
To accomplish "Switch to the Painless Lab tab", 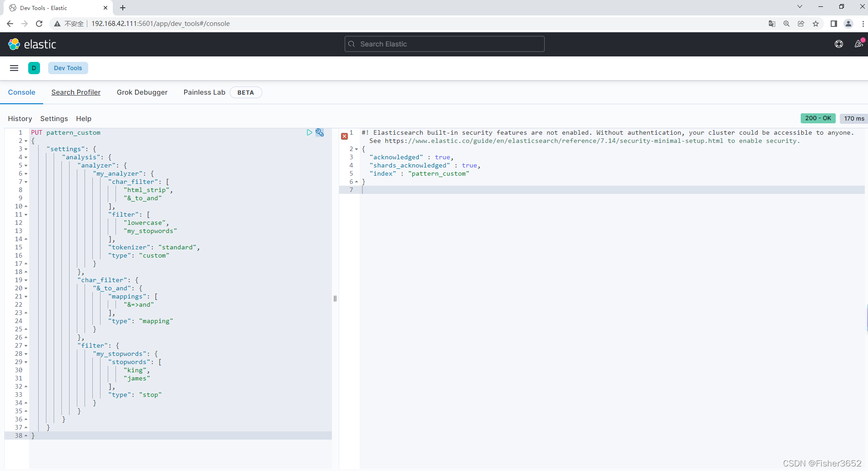I will click(x=204, y=92).
